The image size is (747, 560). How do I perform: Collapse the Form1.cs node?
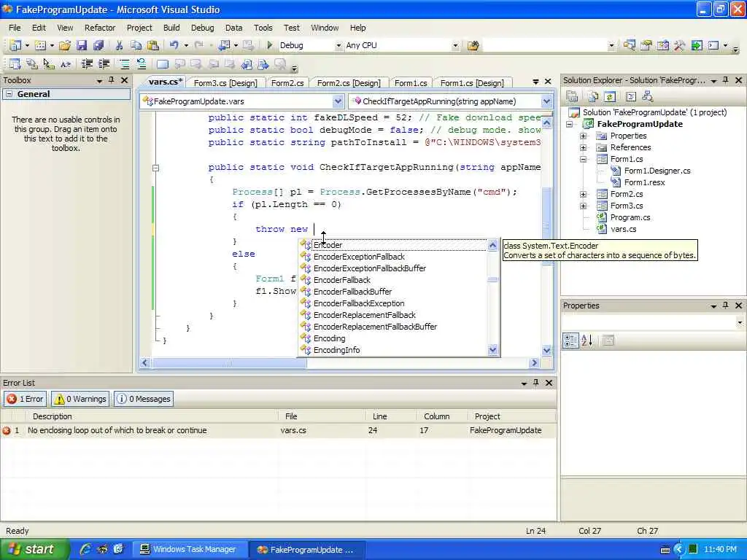583,159
